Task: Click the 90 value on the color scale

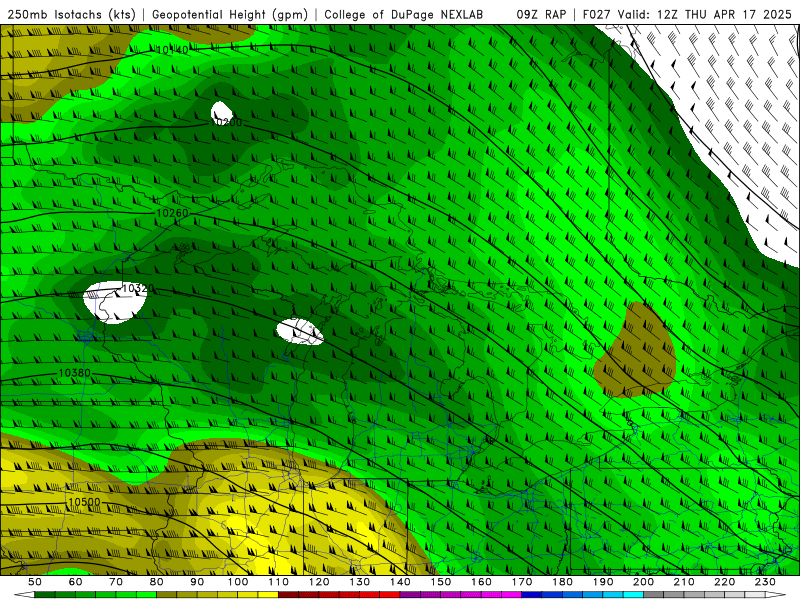Action: (197, 582)
